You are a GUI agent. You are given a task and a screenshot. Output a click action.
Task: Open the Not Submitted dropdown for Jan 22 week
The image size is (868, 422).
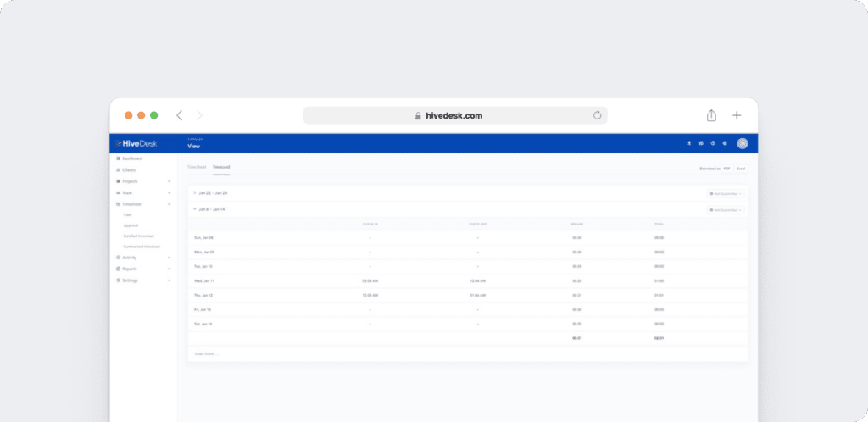click(x=726, y=193)
